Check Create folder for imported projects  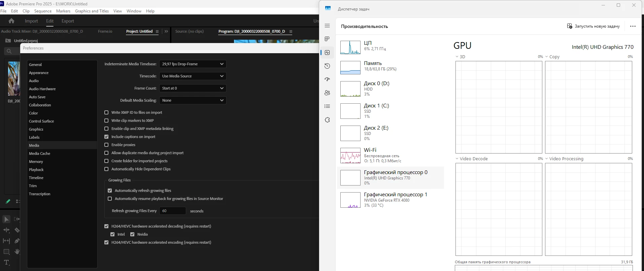[106, 161]
